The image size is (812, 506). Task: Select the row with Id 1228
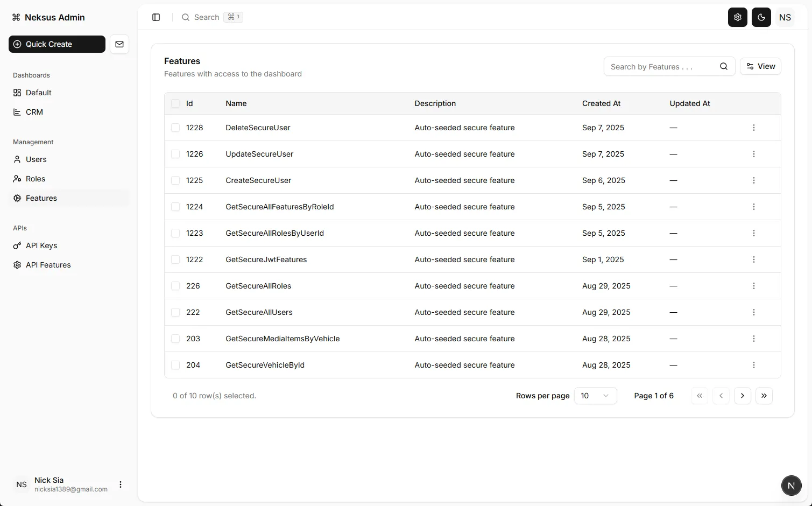tap(175, 128)
